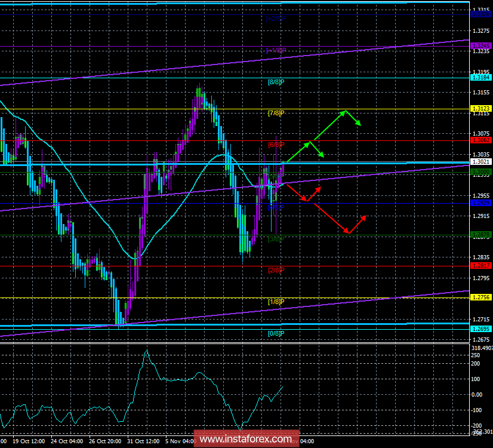Click the 318.4907 indicator scale value

point(482,348)
